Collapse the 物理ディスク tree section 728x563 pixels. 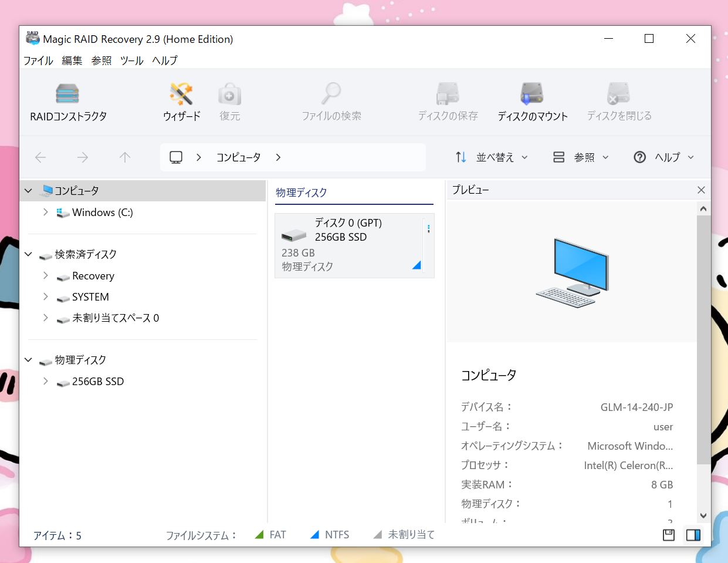(x=28, y=360)
